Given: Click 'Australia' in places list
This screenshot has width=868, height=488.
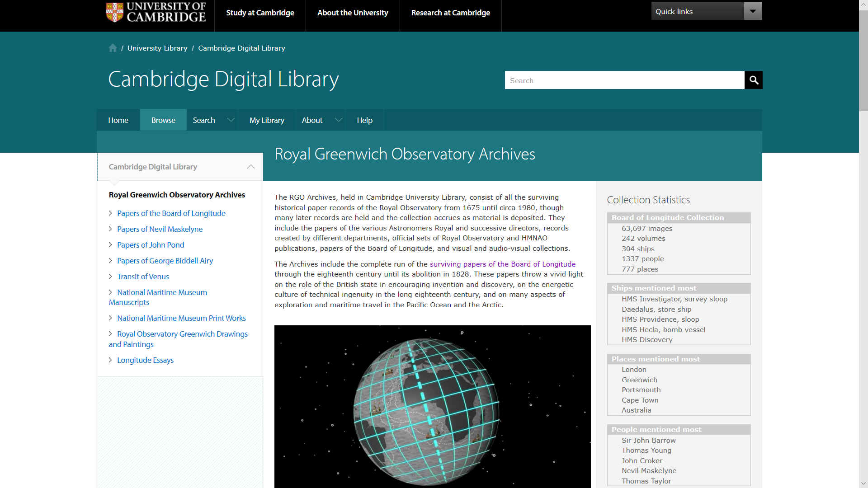Looking at the screenshot, I should coord(636,410).
